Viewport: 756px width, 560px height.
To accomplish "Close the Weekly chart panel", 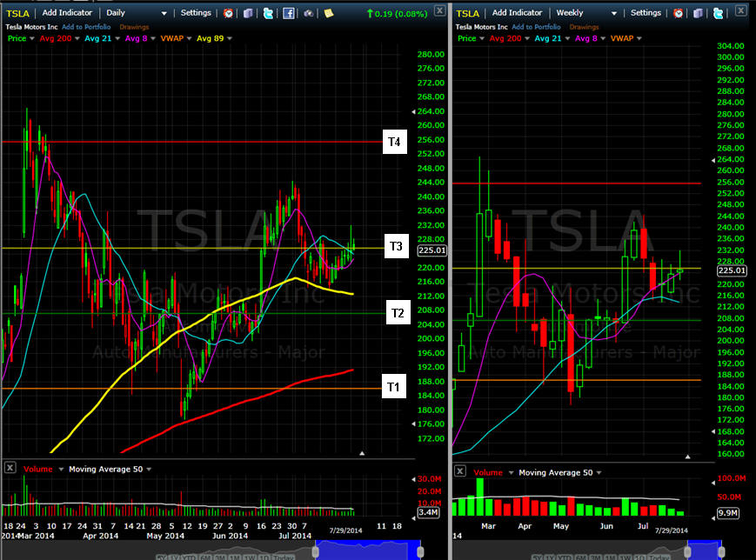I will pyautogui.click(x=741, y=10).
